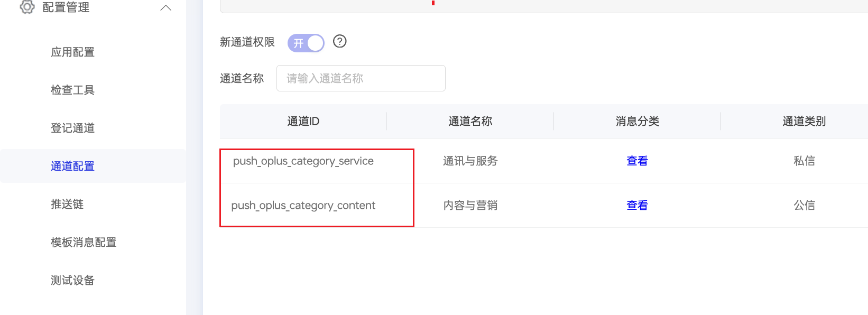Click the 配置管理 gear icon
This screenshot has width=868, height=315.
point(27,7)
